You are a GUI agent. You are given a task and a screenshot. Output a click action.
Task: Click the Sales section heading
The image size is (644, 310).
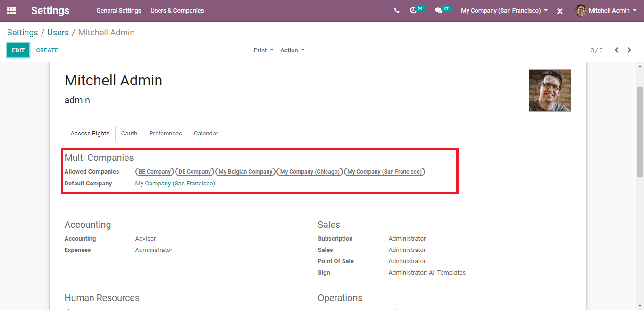329,225
